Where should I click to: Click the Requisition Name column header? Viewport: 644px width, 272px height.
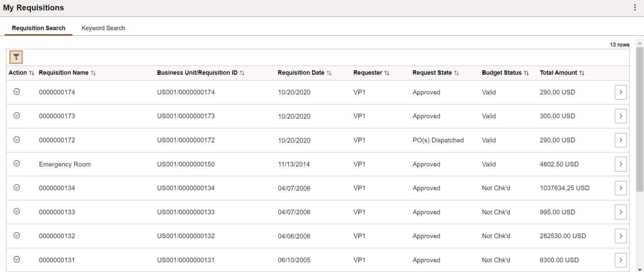[64, 73]
